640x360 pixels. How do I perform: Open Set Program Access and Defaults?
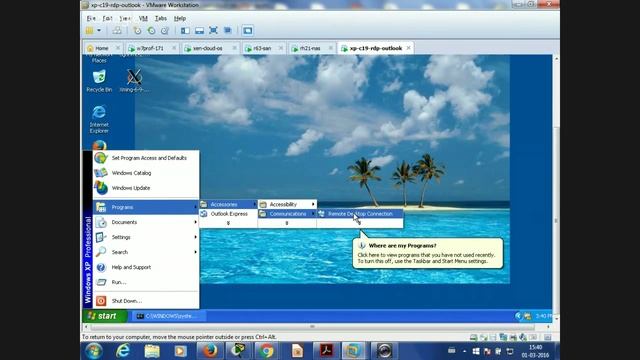point(146,158)
